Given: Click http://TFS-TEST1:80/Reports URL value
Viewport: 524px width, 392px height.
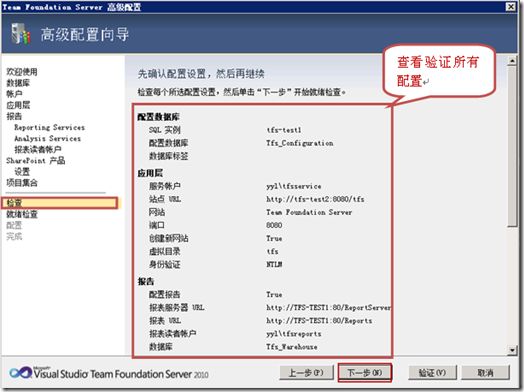Looking at the screenshot, I should (x=319, y=320).
